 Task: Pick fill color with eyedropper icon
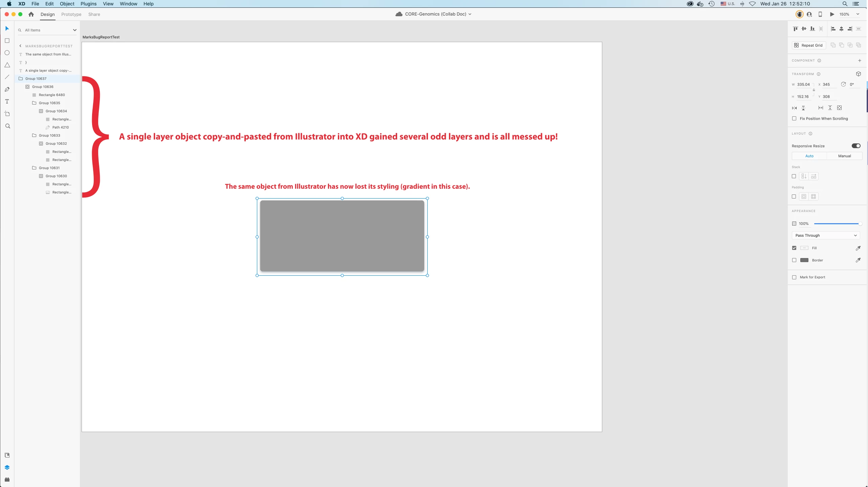858,248
